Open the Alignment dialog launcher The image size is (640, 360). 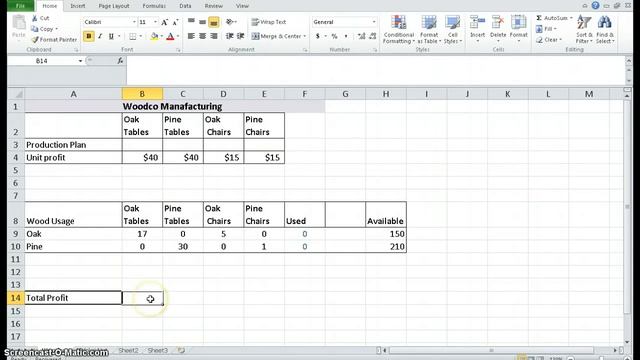305,50
